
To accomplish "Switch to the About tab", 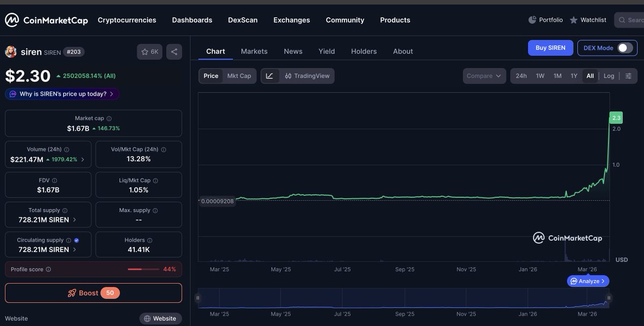I will pyautogui.click(x=403, y=51).
